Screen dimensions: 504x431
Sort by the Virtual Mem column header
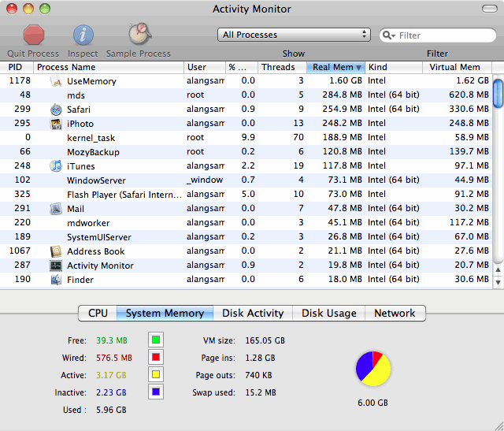point(457,67)
